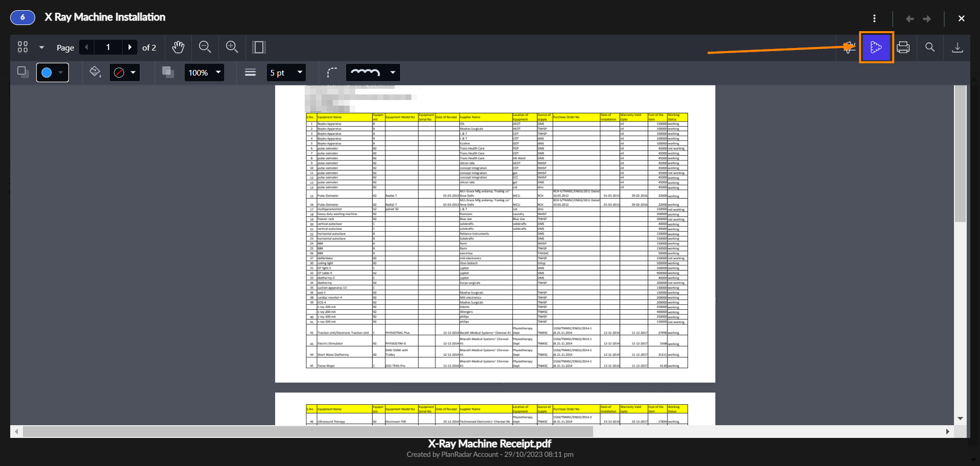Viewport: 980px width, 466px height.
Task: Click the scroll down arrow
Action: tap(960, 419)
